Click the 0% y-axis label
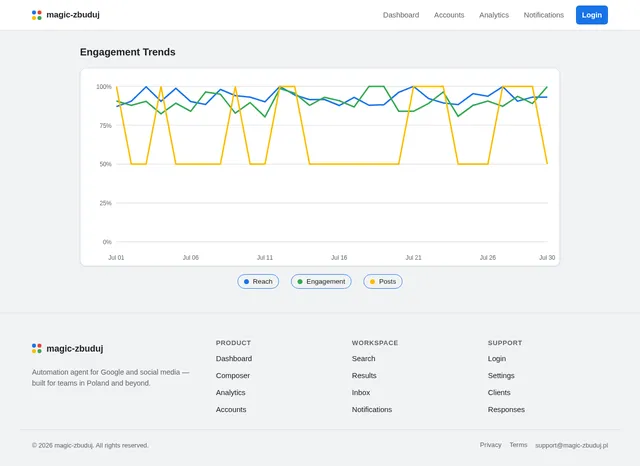Viewport: 640px width, 466px height. point(107,242)
